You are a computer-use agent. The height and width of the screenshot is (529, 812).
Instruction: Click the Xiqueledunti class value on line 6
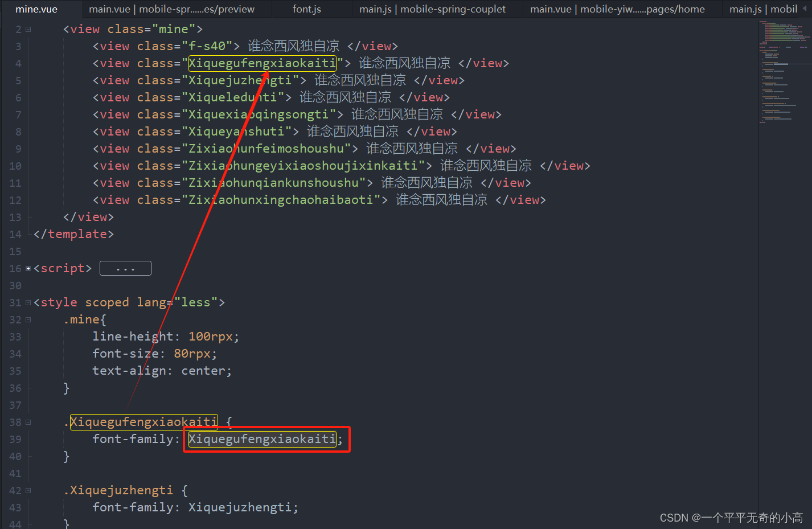click(233, 97)
